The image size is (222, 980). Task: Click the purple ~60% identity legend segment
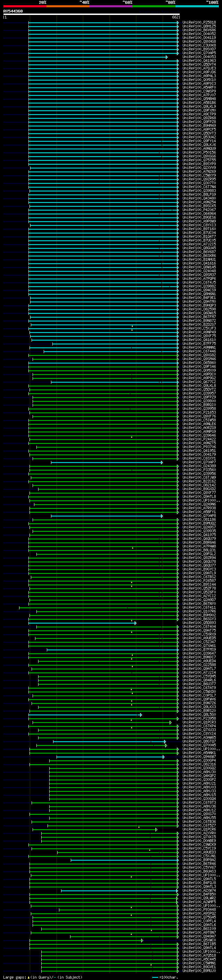click(111, 6)
